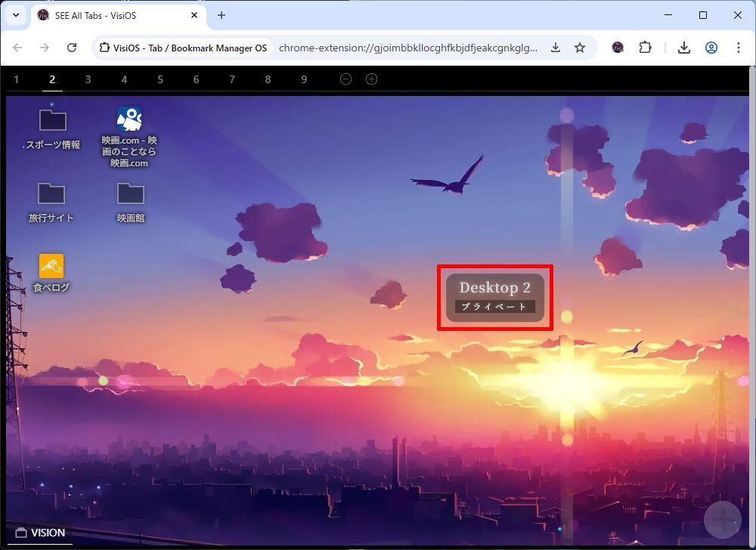Image resolution: width=756 pixels, height=550 pixels.
Task: Click the round plus button at bottom right
Action: click(x=722, y=520)
